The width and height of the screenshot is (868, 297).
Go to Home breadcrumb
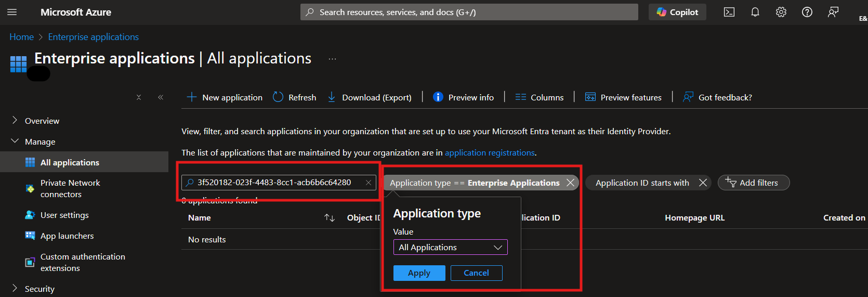(21, 37)
